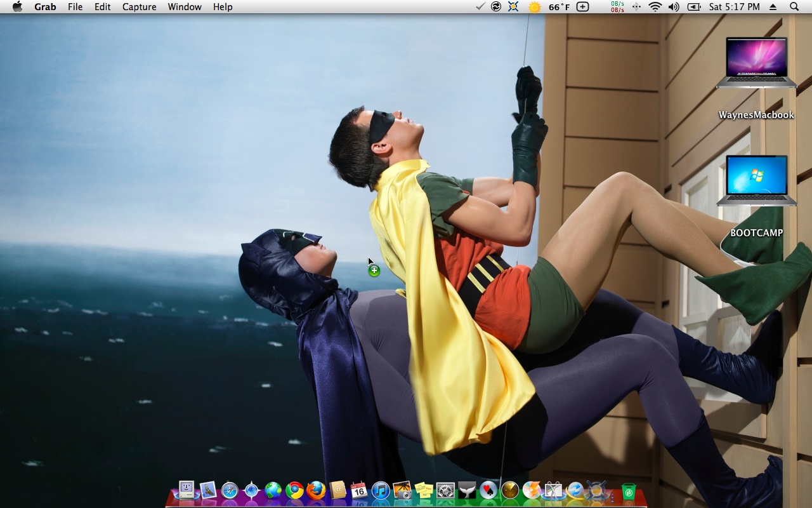Open Stickies notes in the Dock
Image resolution: width=812 pixels, height=508 pixels.
pyautogui.click(x=424, y=490)
